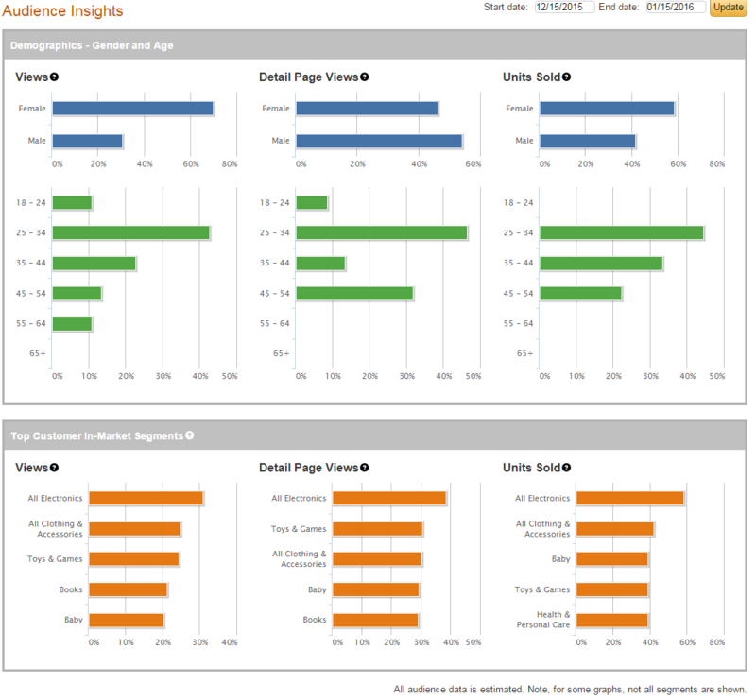Select Toys & Games bar in In-Market Detail Page Views

tap(377, 529)
